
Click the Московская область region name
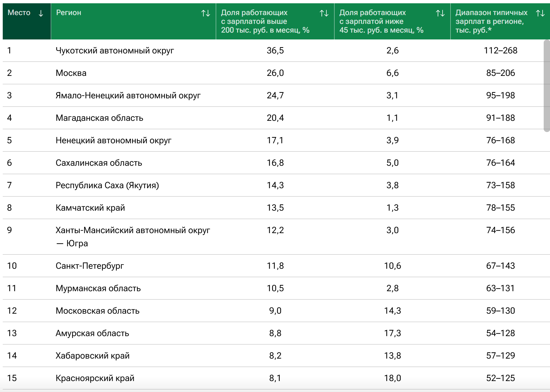(x=98, y=311)
